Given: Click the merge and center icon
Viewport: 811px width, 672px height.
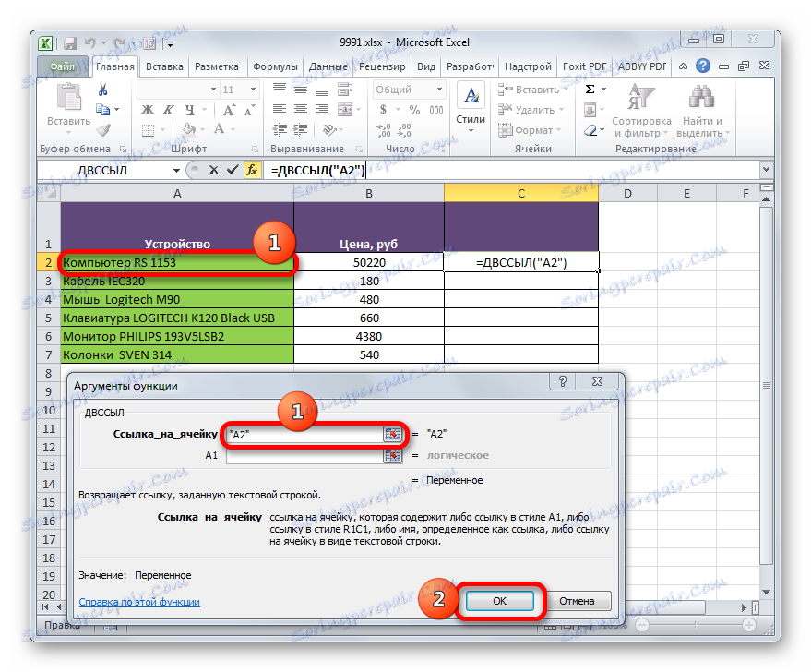Looking at the screenshot, I should coord(345,110).
